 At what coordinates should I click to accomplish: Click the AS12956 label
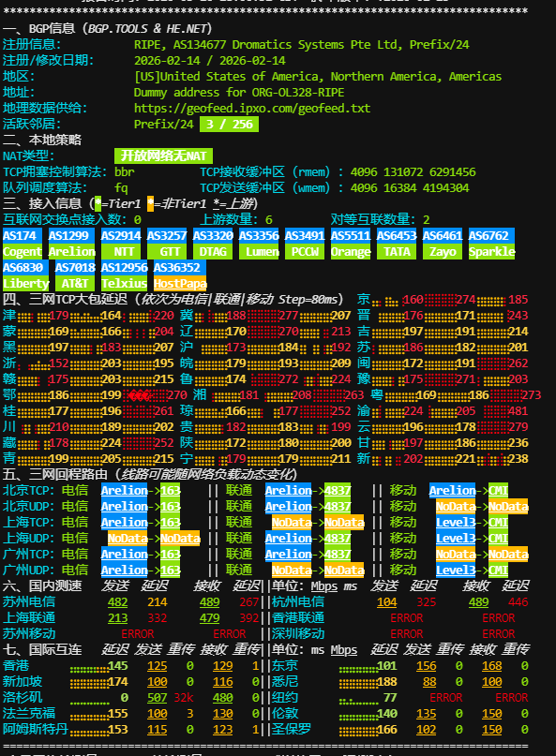(124, 268)
